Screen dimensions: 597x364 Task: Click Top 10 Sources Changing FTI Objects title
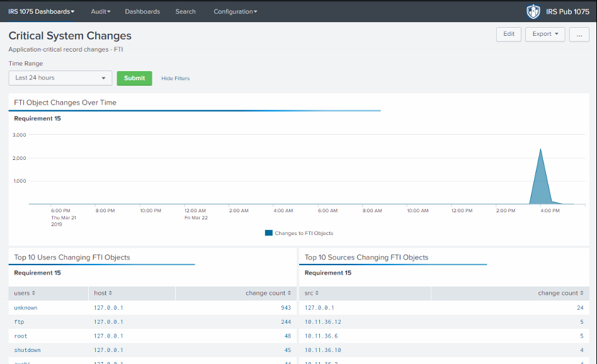coord(367,258)
